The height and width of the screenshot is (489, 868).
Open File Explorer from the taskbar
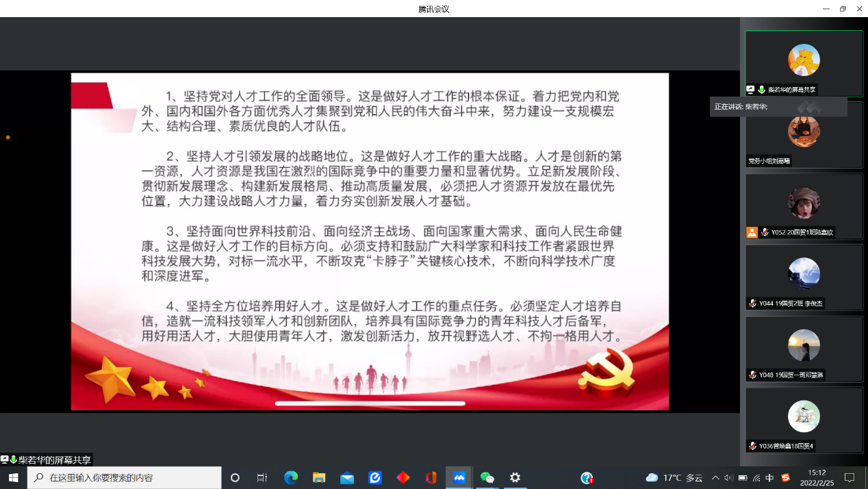[319, 477]
